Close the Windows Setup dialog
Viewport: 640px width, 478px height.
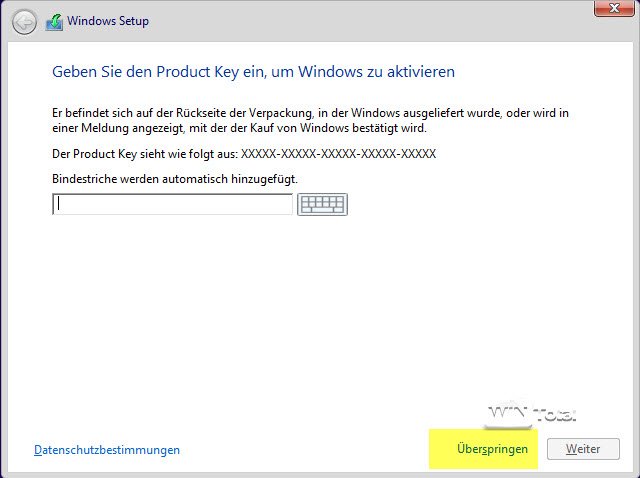(x=614, y=8)
